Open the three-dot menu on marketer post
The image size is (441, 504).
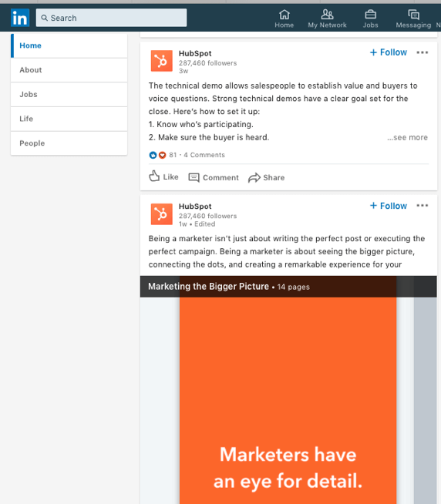(422, 206)
